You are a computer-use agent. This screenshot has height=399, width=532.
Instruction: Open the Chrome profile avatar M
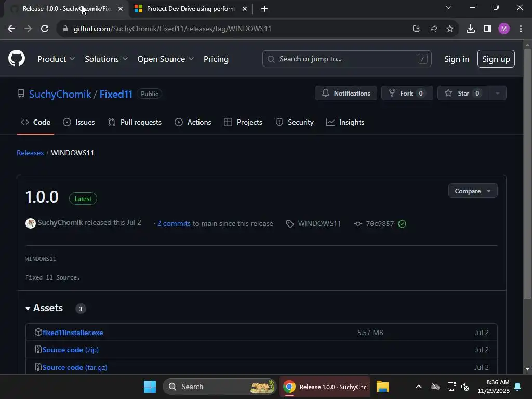coord(504,29)
